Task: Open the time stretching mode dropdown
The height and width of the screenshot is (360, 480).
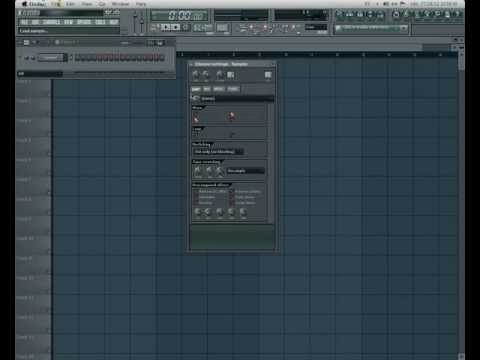Action: 245,171
